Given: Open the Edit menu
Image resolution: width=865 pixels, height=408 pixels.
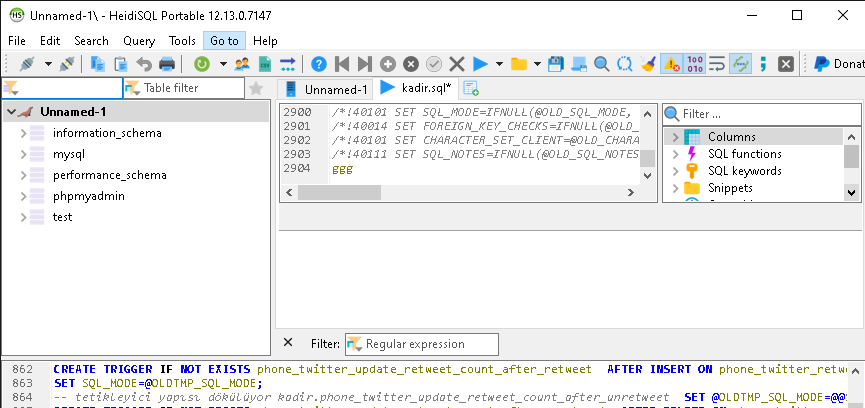Looking at the screenshot, I should coord(50,41).
